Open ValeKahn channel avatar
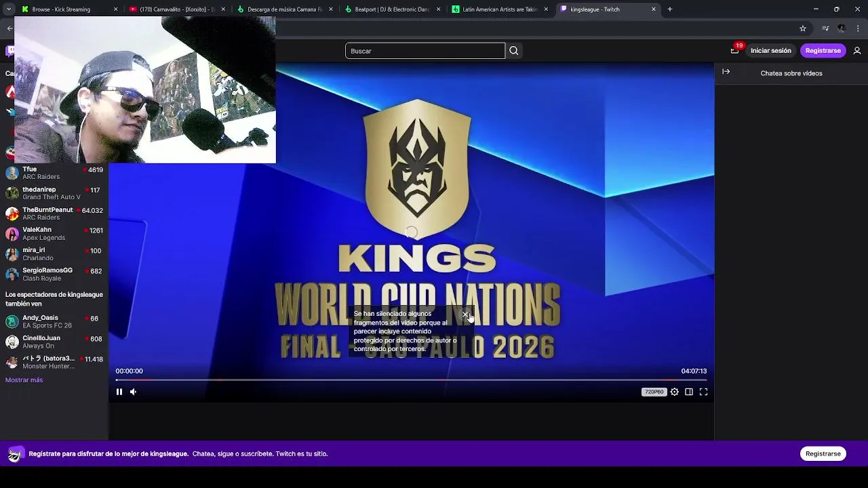This screenshot has height=488, width=868. 12,234
